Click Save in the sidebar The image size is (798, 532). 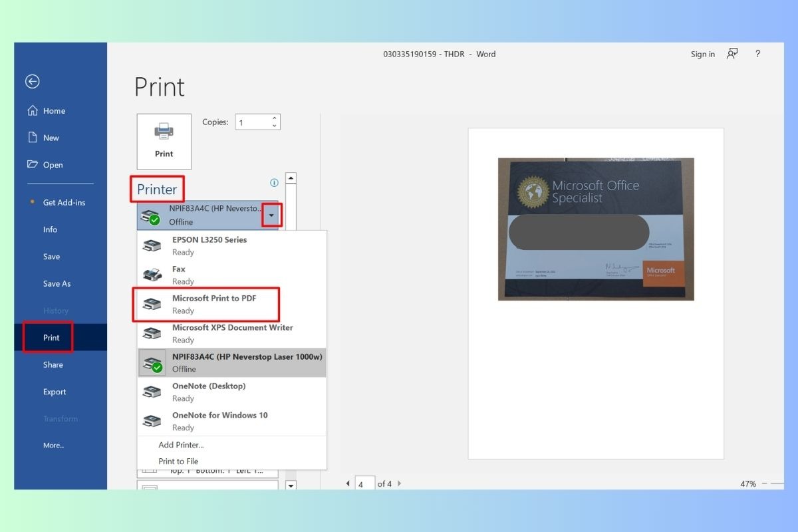click(x=51, y=257)
